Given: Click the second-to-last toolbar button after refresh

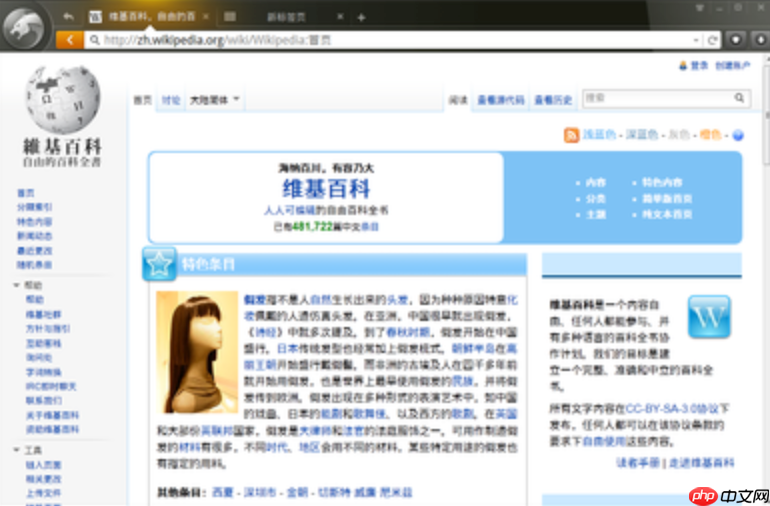Looking at the screenshot, I should (x=736, y=40).
